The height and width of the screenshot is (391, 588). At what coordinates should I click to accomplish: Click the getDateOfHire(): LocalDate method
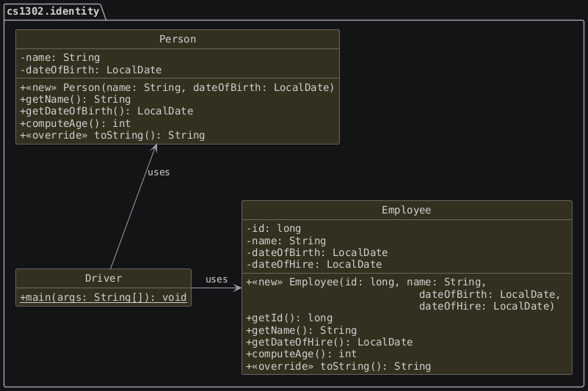(330, 342)
